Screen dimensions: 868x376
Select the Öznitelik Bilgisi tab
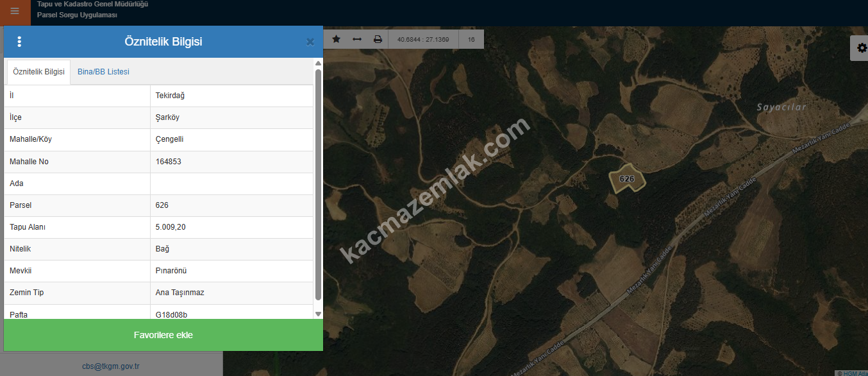click(x=38, y=72)
